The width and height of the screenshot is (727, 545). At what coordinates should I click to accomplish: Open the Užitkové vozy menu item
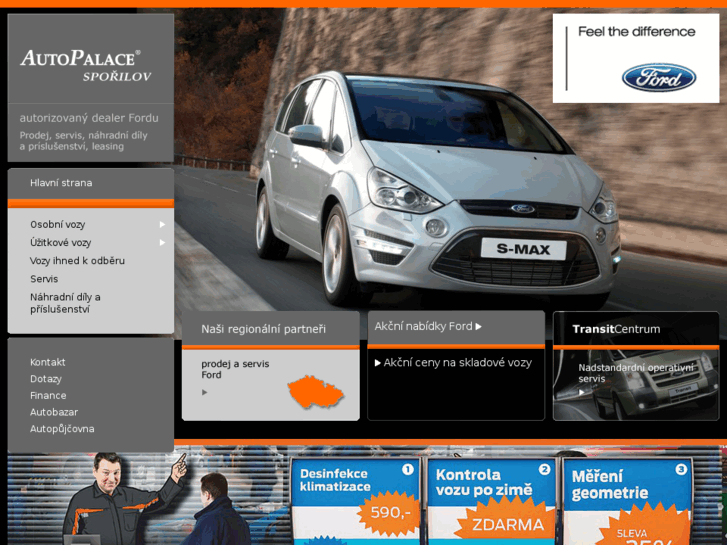coord(61,243)
